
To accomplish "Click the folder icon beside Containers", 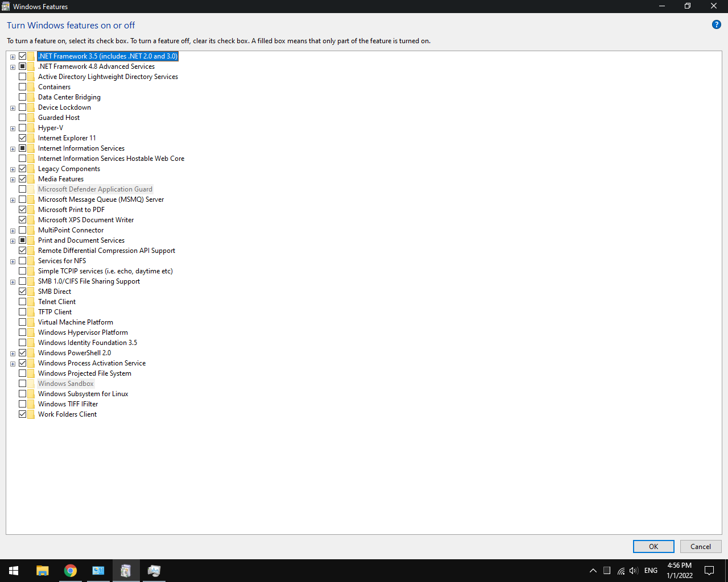I will pyautogui.click(x=31, y=87).
